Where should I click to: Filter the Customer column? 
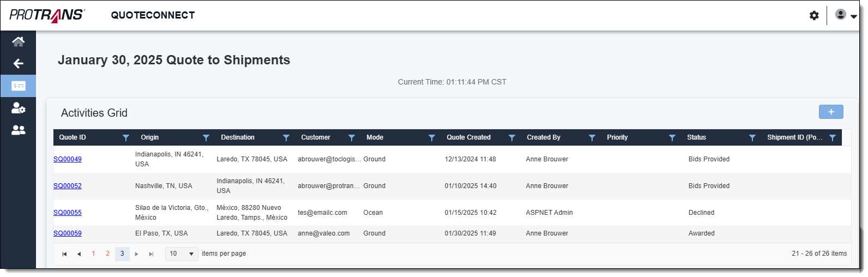pyautogui.click(x=352, y=138)
